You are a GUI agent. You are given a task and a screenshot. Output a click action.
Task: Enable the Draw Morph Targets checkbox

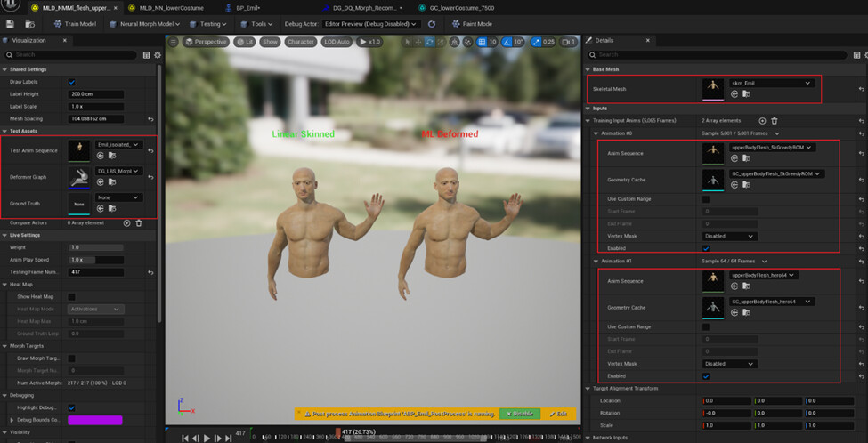point(71,358)
